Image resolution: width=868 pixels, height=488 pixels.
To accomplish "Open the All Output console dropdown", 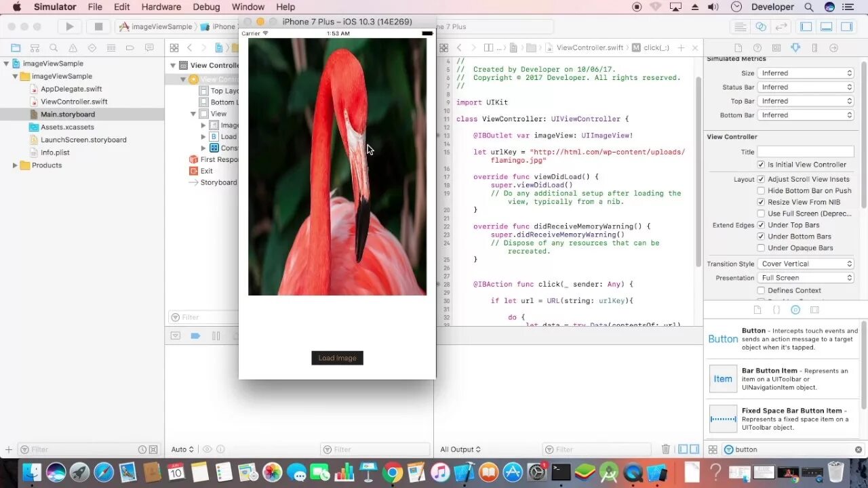I will (x=460, y=449).
